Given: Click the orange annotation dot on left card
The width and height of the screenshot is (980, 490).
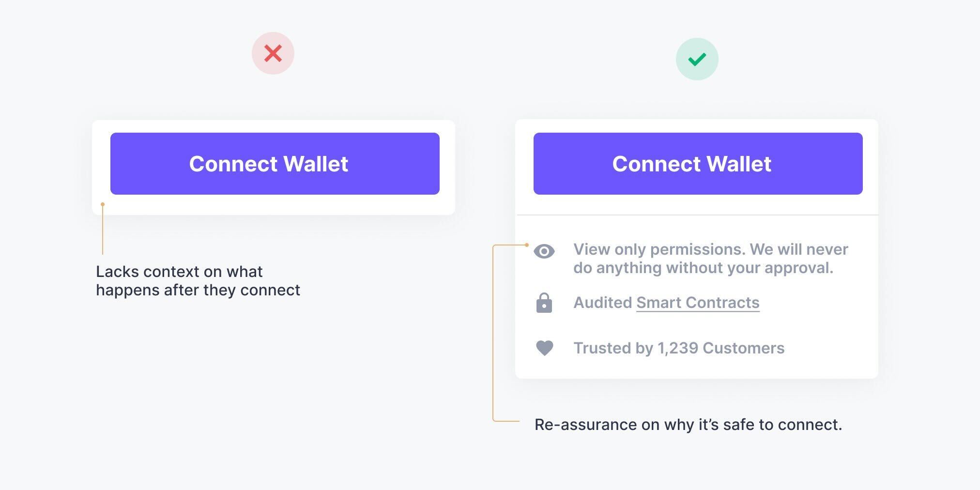Looking at the screenshot, I should point(103,204).
